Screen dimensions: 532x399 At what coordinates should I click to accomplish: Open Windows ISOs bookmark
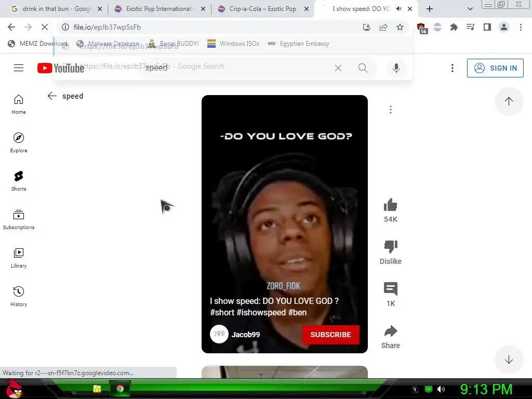coord(233,44)
